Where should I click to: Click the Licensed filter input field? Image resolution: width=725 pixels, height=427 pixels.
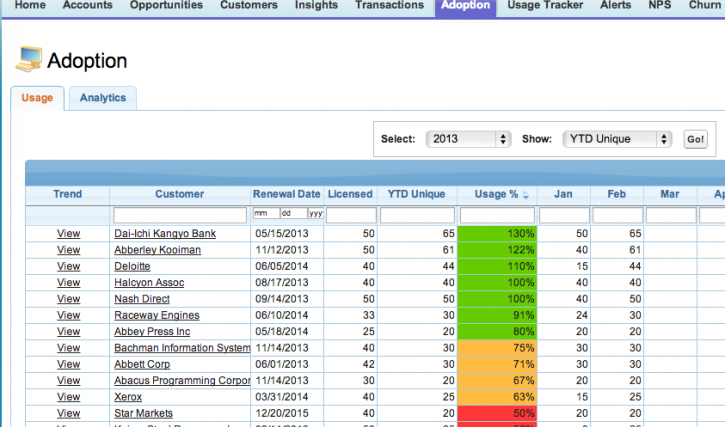[351, 215]
